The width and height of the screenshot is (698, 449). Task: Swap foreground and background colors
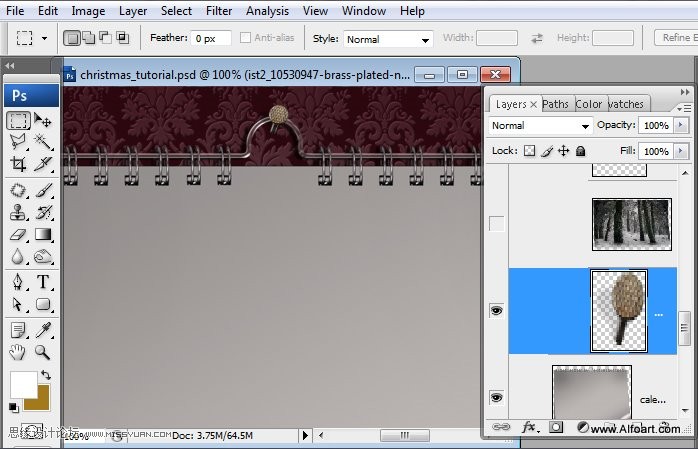[x=46, y=375]
